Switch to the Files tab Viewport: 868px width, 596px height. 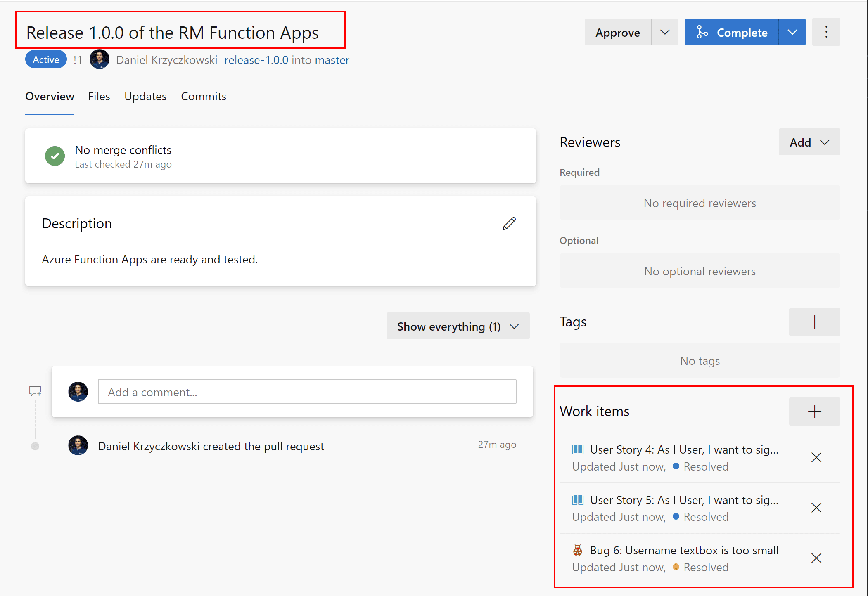click(x=99, y=96)
